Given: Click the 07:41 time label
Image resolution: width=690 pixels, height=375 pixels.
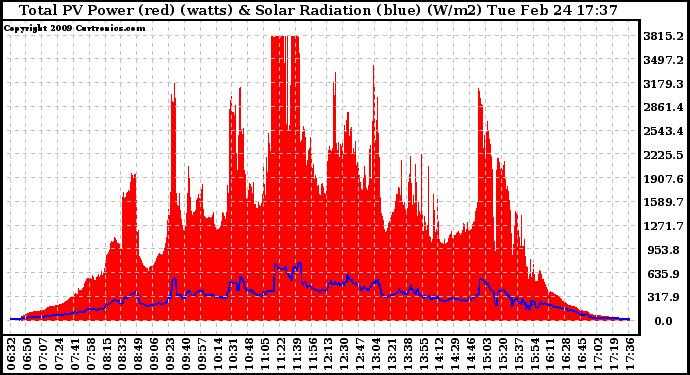Looking at the screenshot, I should coord(74,353).
